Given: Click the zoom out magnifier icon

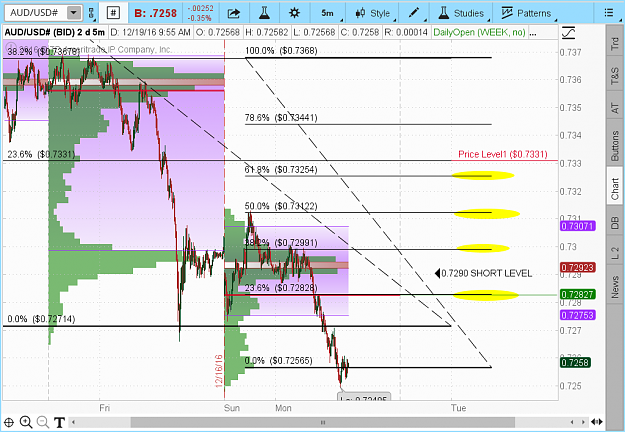Looking at the screenshot, I should pyautogui.click(x=43, y=422).
